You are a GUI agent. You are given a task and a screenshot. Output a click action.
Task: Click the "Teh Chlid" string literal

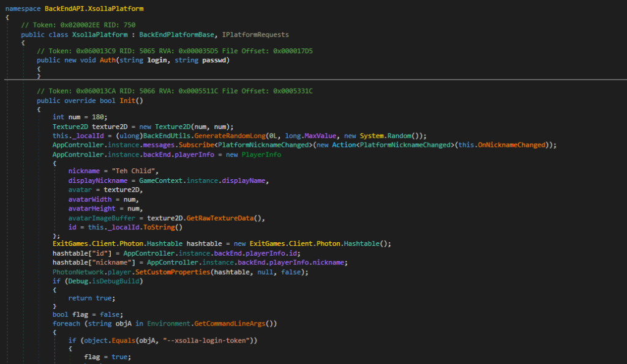click(x=133, y=171)
